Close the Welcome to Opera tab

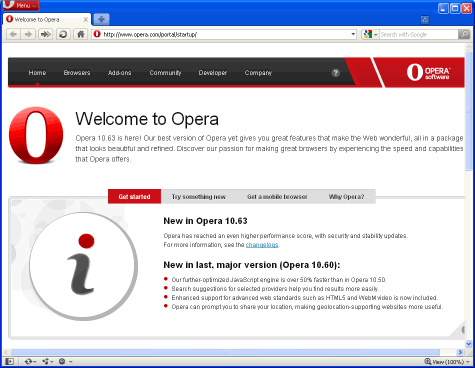click(x=86, y=20)
